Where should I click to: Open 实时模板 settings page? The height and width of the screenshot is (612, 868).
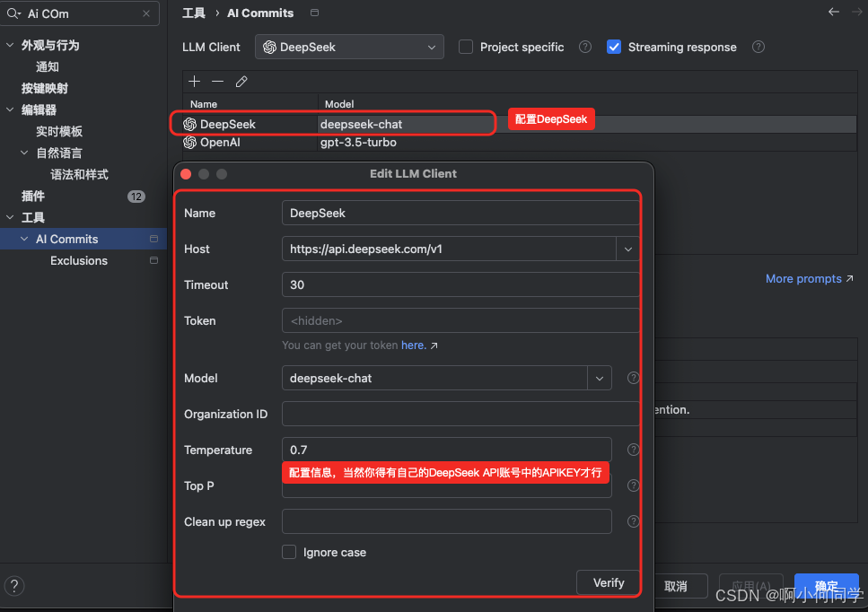(x=59, y=132)
